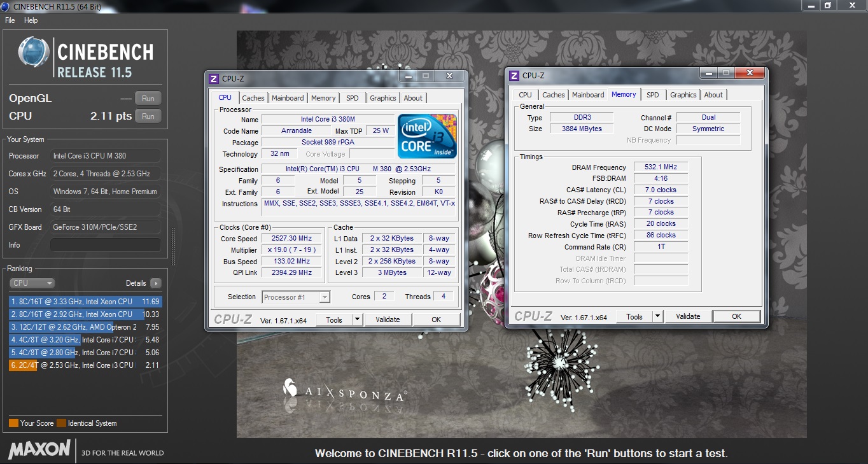Open SPD tab in left CPU-Z window
Image resolution: width=868 pixels, height=464 pixels.
(x=352, y=98)
